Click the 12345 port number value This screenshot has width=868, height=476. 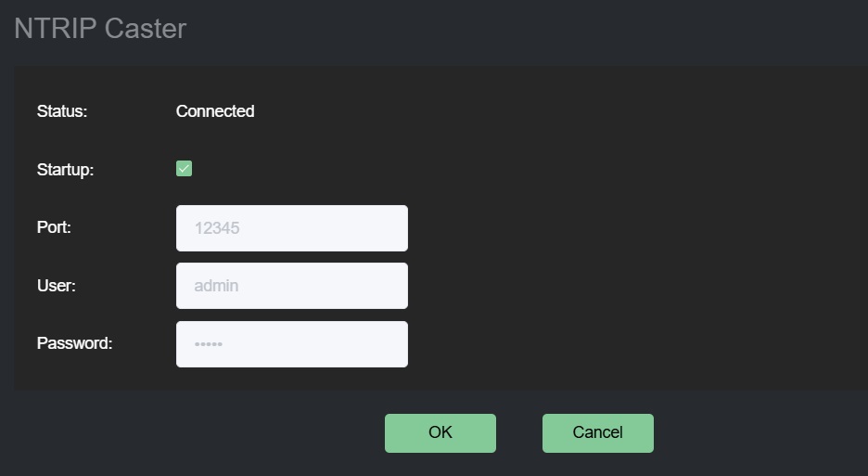(217, 228)
